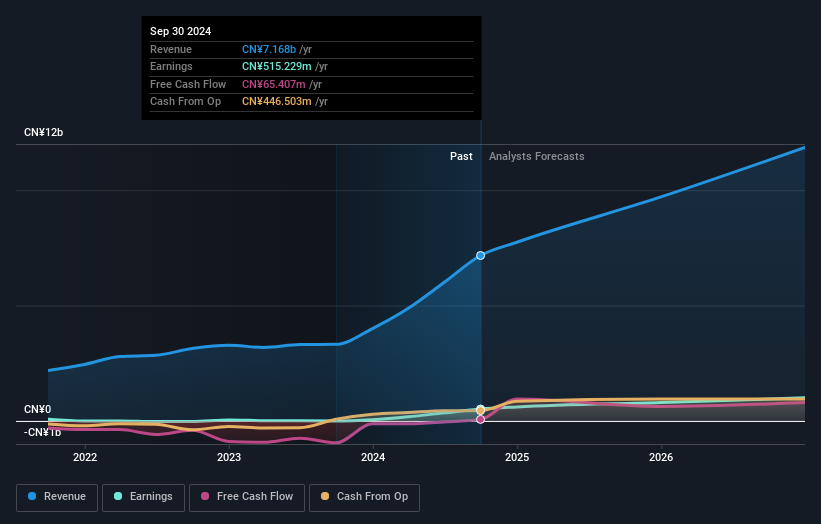This screenshot has height=524, width=821.
Task: Click the pink Free Cash Flow data point
Action: tap(480, 419)
